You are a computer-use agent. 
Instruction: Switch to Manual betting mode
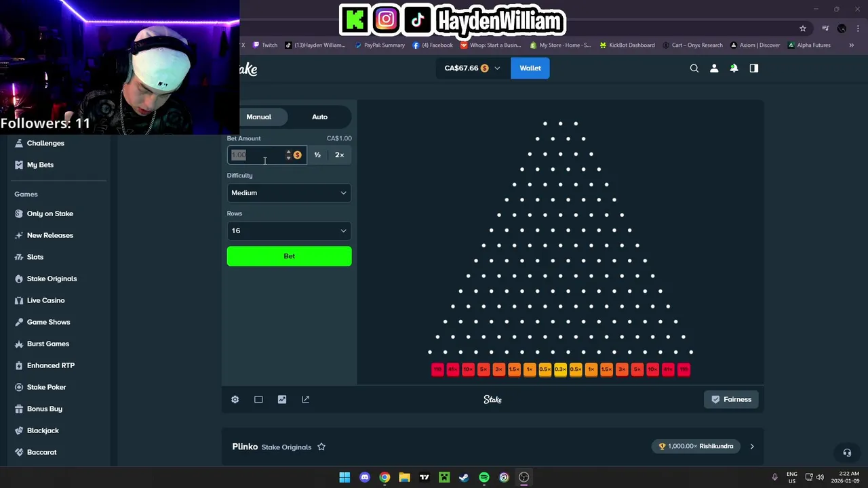click(x=258, y=117)
